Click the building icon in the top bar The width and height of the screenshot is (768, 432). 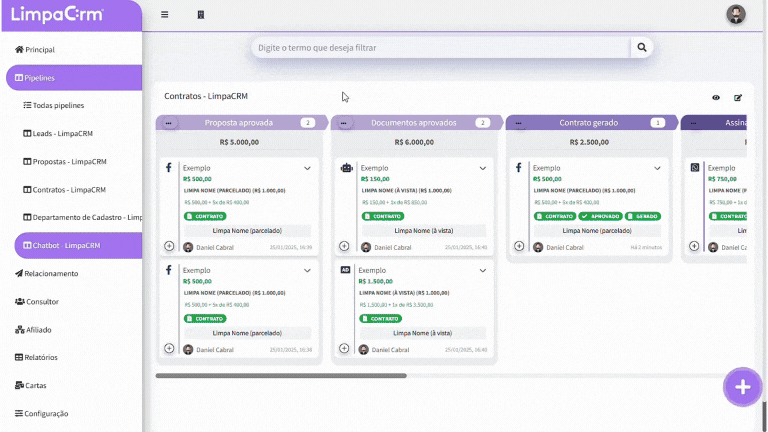(201, 15)
